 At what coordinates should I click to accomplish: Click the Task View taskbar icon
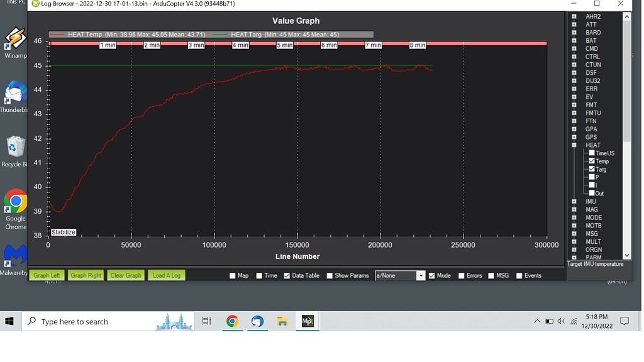tap(206, 321)
